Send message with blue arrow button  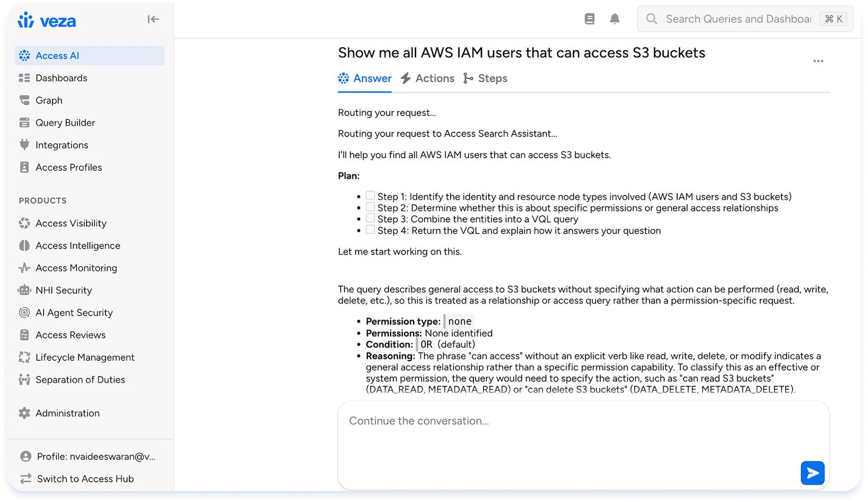coord(812,473)
